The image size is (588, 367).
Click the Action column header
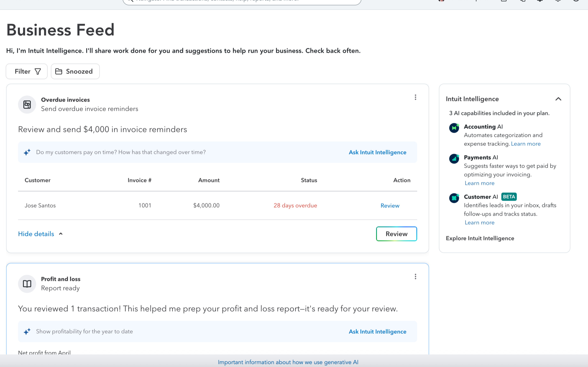pyautogui.click(x=402, y=180)
